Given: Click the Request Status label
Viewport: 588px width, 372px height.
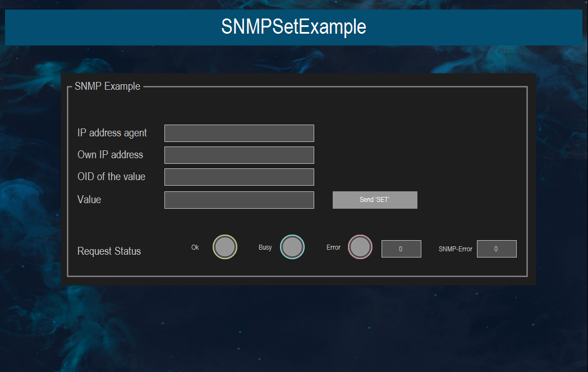Looking at the screenshot, I should [109, 251].
